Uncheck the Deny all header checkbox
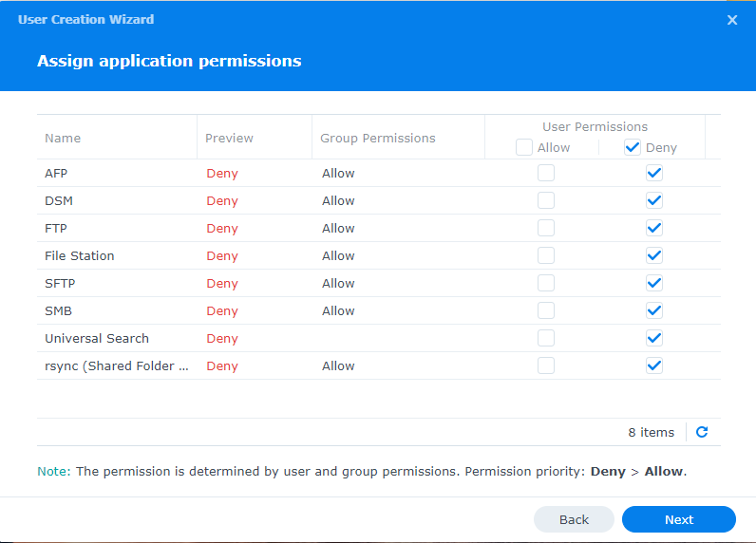The width and height of the screenshot is (756, 543). coord(633,147)
